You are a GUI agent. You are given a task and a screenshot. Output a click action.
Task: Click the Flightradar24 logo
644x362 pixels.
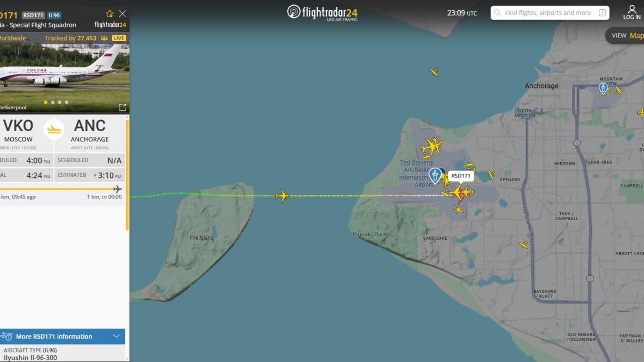[322, 13]
